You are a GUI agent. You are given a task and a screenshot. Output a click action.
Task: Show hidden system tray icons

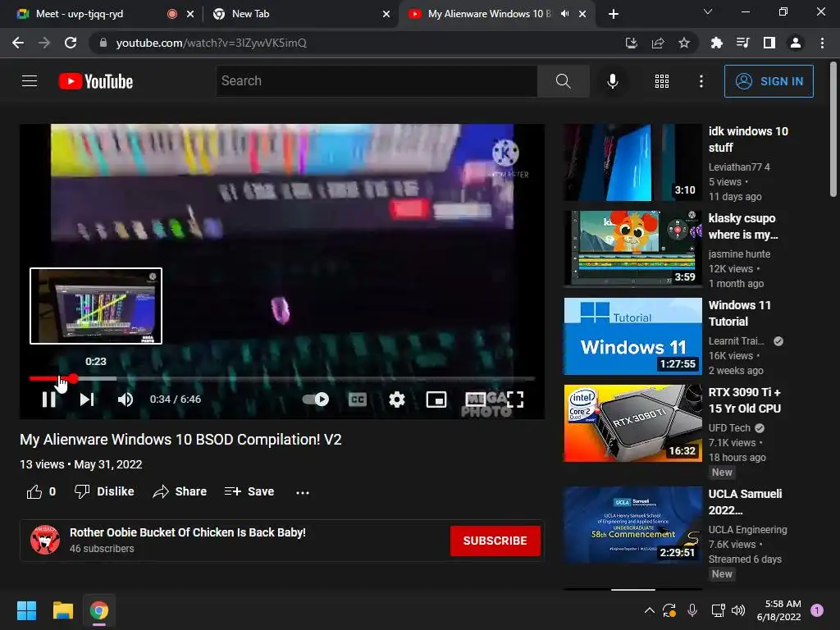pyautogui.click(x=650, y=610)
